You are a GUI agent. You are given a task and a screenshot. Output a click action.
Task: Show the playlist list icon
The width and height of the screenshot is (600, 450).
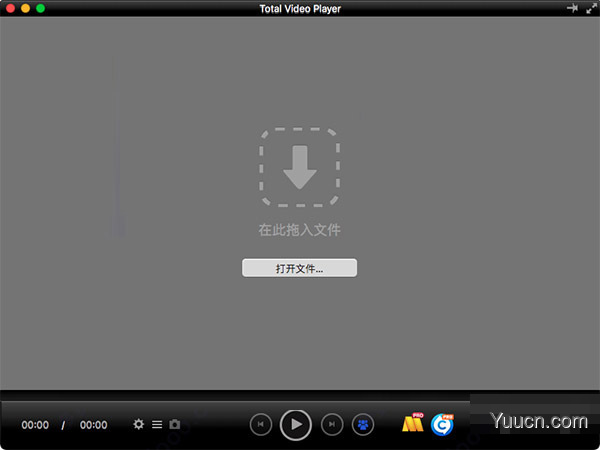tap(157, 424)
